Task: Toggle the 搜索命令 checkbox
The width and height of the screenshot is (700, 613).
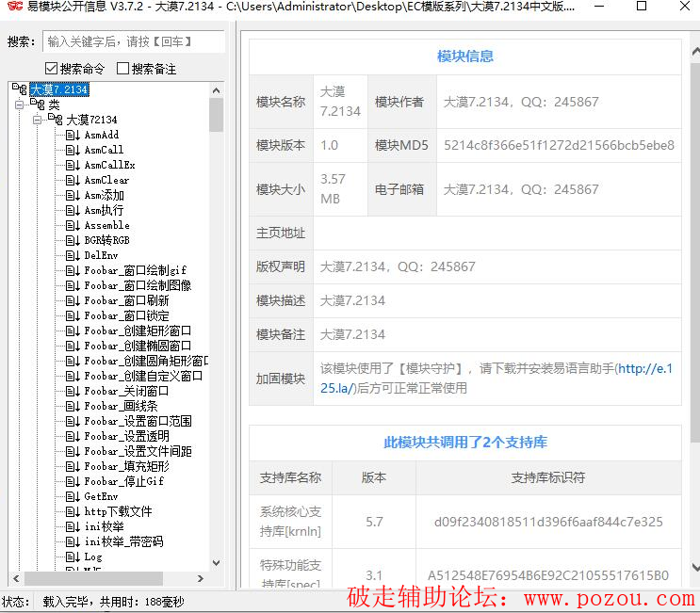Action: point(51,69)
